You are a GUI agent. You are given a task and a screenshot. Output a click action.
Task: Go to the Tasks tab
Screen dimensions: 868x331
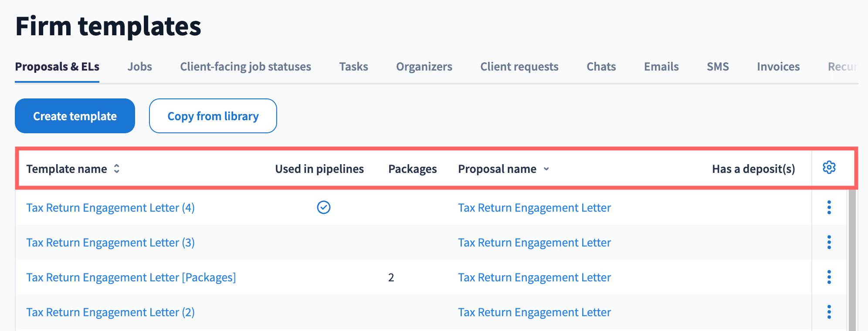click(x=354, y=67)
